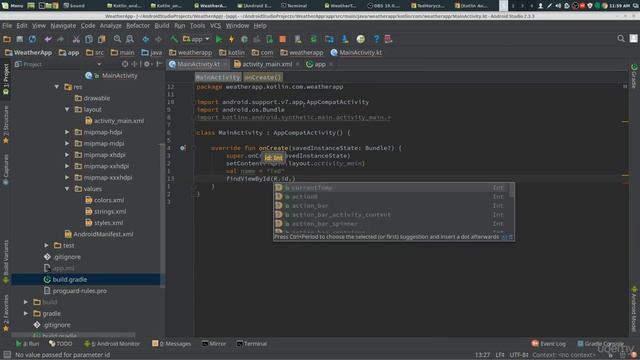Click the onCreate() editor breadcrumb
640x360 pixels.
click(x=263, y=77)
